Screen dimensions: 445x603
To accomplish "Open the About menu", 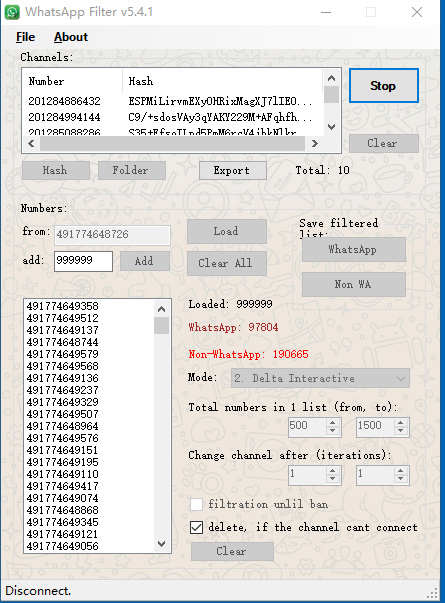I will (71, 37).
